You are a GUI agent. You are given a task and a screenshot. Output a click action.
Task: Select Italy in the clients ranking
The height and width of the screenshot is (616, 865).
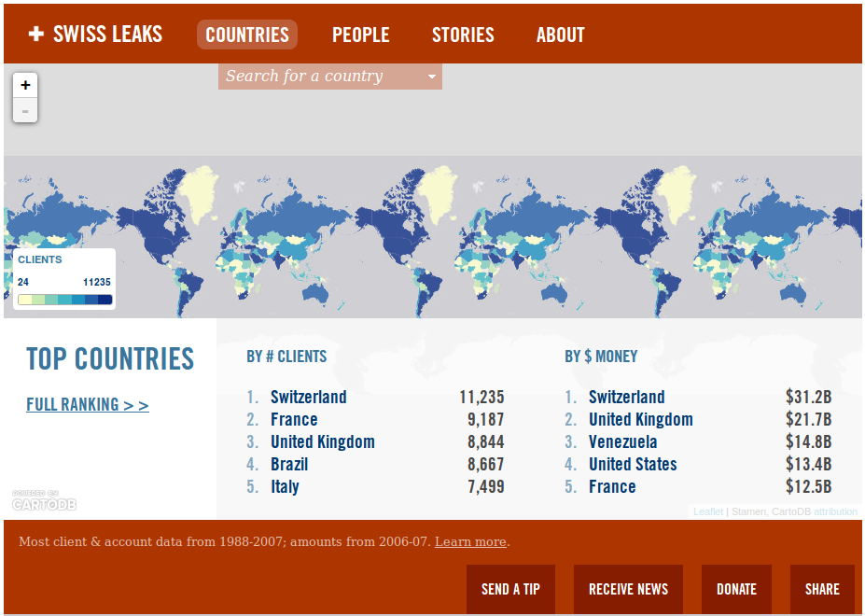(x=285, y=487)
